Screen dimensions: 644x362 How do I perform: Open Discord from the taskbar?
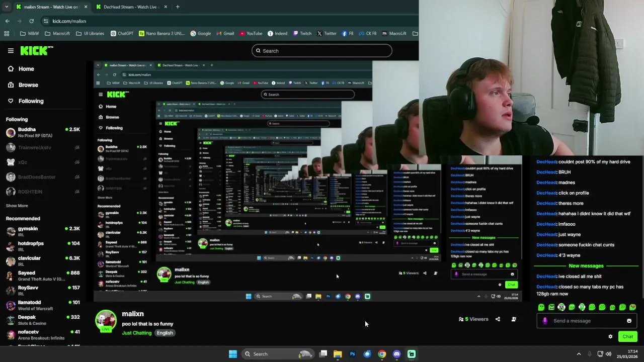[397, 354]
